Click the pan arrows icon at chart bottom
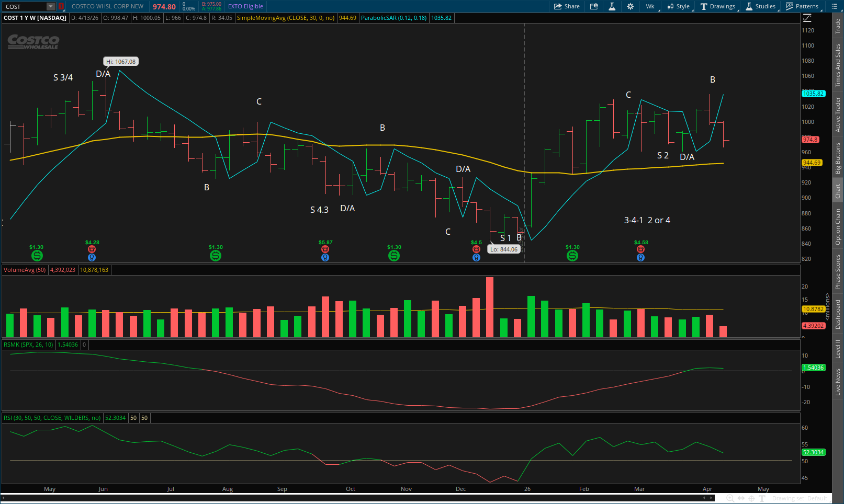The image size is (844, 504). [x=741, y=498]
